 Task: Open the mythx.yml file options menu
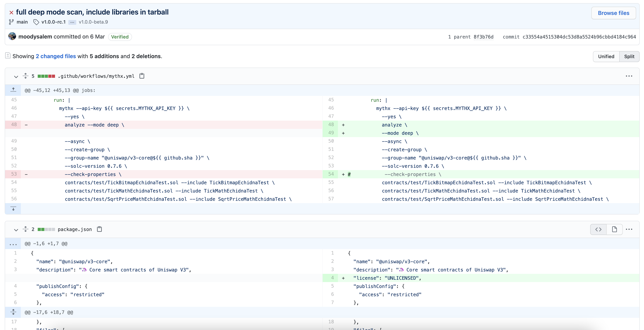629,76
